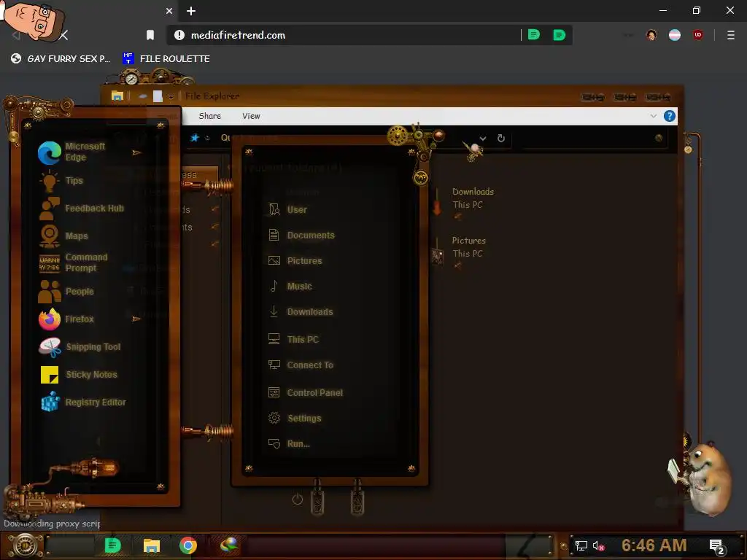
Task: Choose the Run... entry
Action: [x=289, y=444]
